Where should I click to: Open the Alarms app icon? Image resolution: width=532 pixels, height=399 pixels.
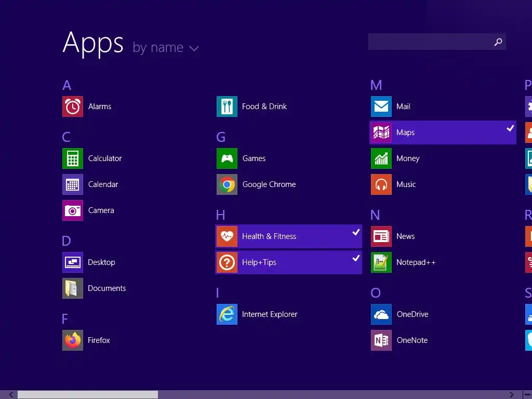73,107
